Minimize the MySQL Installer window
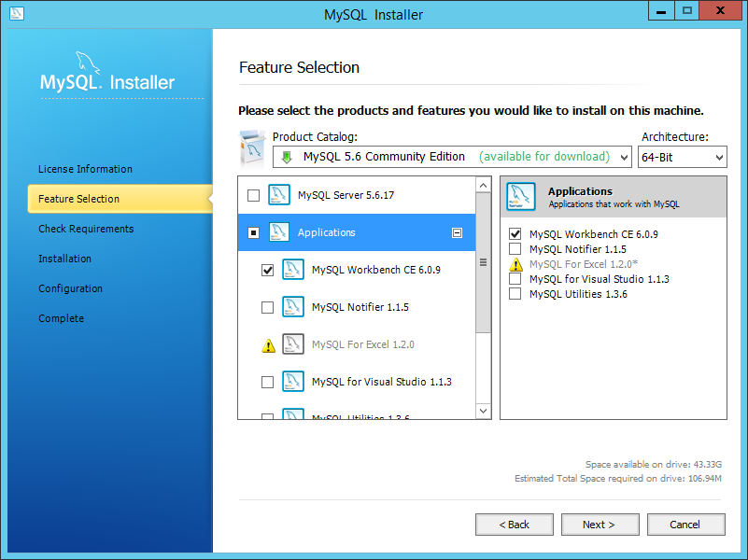This screenshot has width=748, height=560. [661, 10]
